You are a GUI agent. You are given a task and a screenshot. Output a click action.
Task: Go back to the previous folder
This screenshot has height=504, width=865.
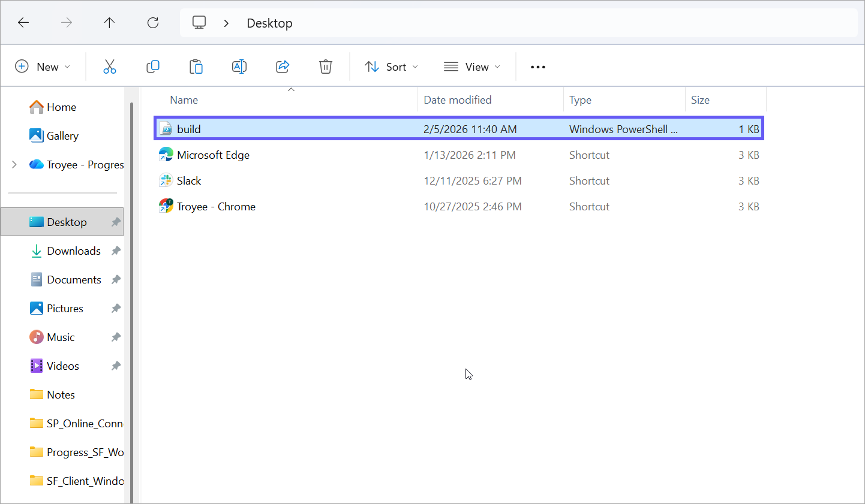coord(23,22)
